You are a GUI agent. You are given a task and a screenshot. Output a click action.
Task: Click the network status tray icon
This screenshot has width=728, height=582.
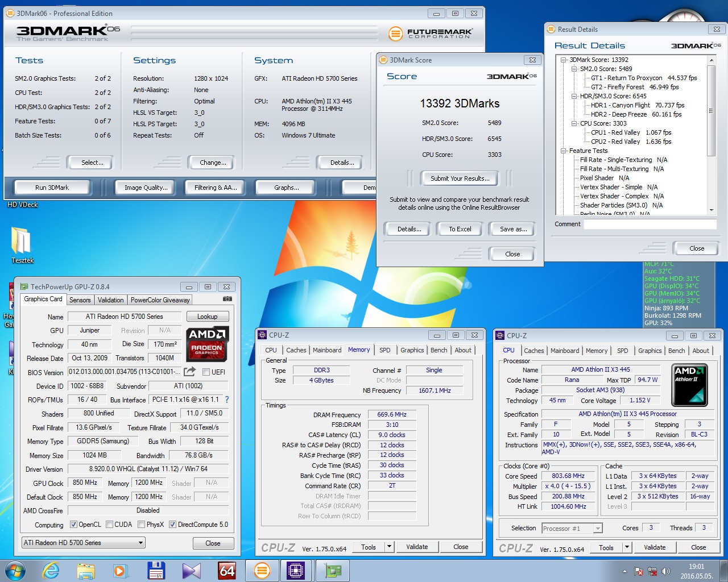(x=652, y=571)
